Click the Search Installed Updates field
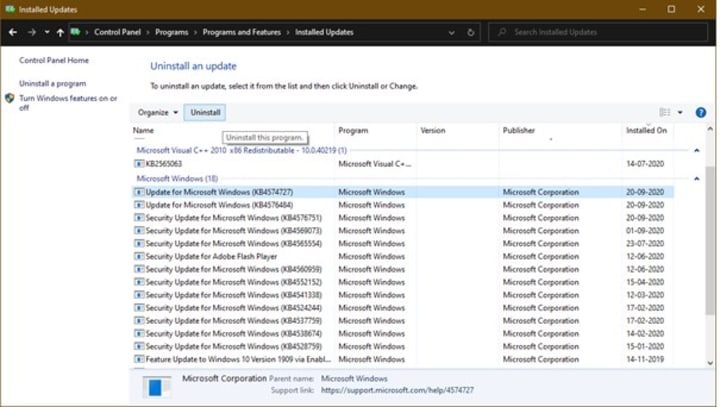Image resolution: width=720 pixels, height=407 pixels. [x=598, y=32]
